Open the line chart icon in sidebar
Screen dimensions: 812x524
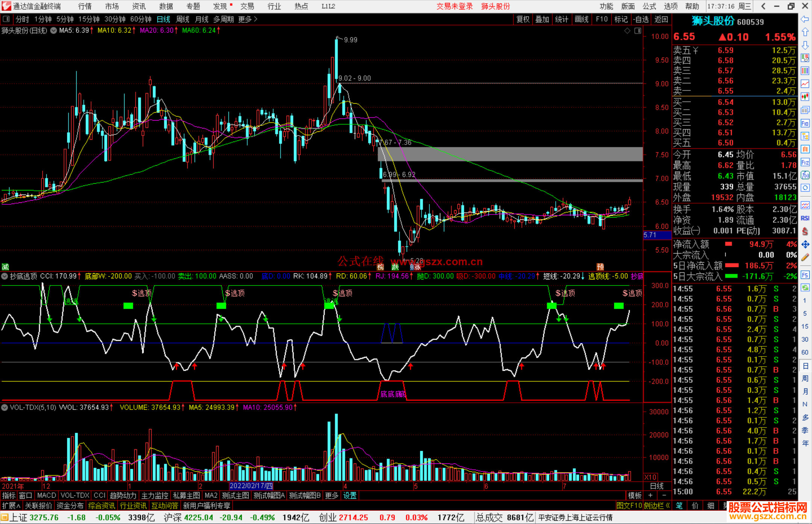[x=805, y=84]
